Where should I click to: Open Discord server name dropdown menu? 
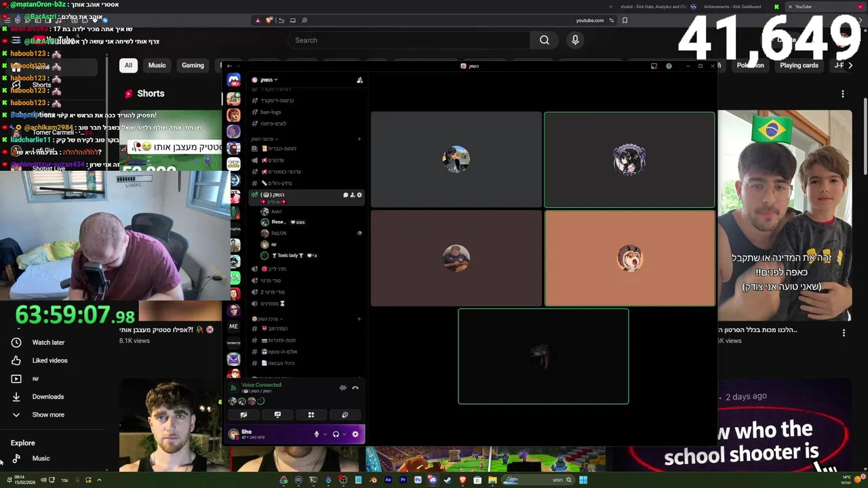(268, 80)
